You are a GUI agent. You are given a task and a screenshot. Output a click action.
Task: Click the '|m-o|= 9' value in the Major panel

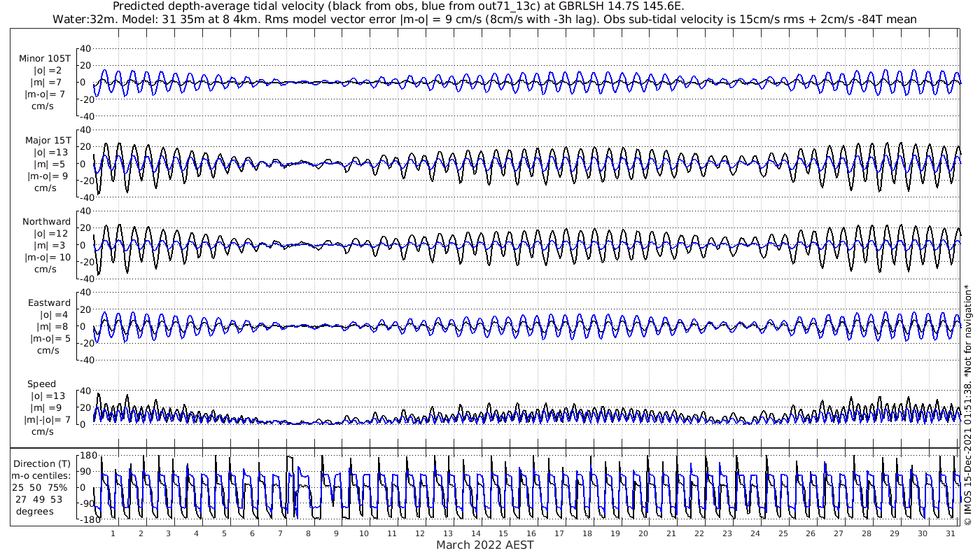46,176
